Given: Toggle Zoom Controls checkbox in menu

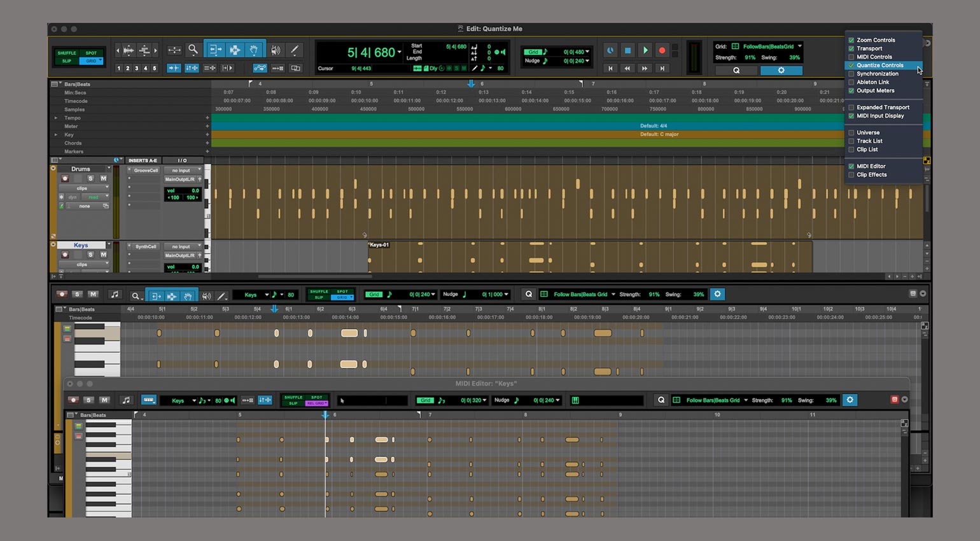Looking at the screenshot, I should [851, 40].
